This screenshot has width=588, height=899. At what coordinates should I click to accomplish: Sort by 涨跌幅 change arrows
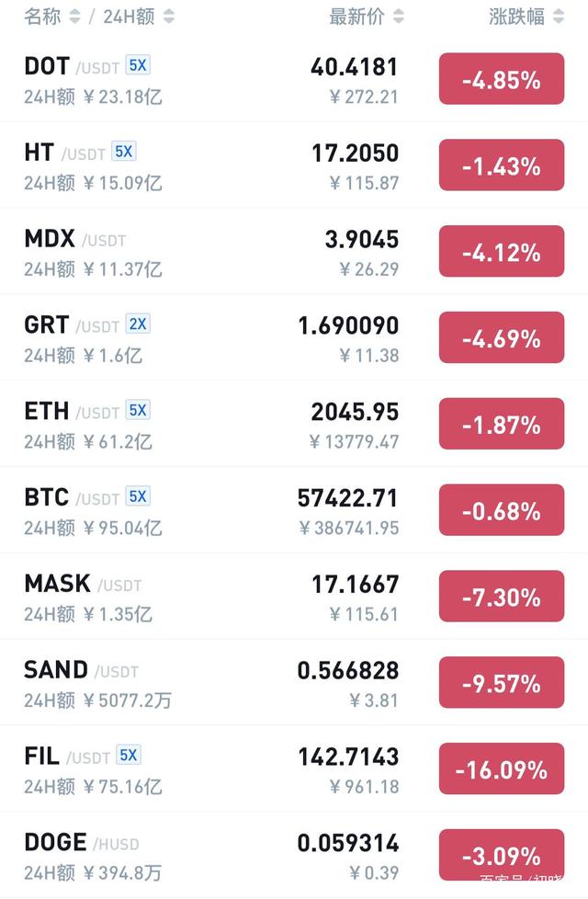[x=559, y=16]
